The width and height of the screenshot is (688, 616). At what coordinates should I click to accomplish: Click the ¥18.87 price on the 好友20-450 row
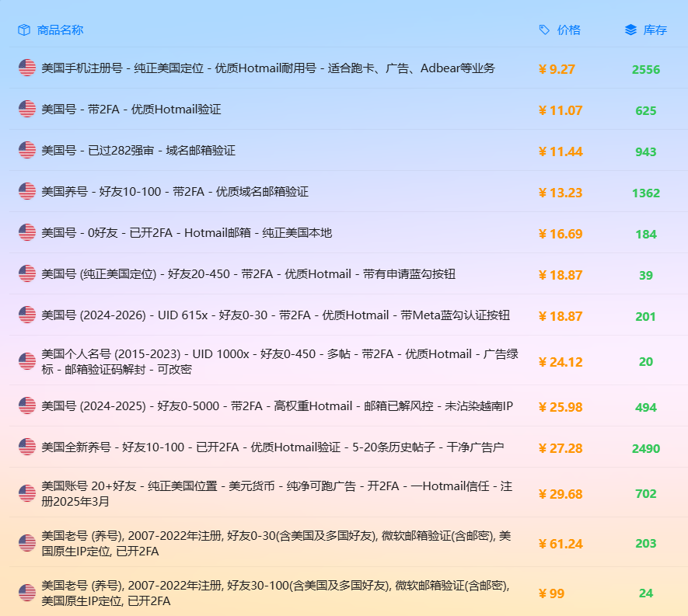561,275
